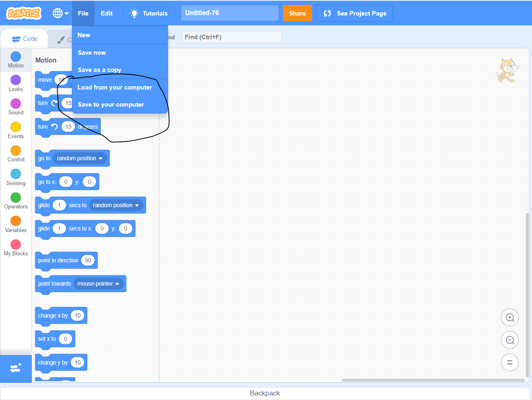Viewport: 532px width, 400px height.
Task: Select the Variables category circle
Action: tap(16, 221)
